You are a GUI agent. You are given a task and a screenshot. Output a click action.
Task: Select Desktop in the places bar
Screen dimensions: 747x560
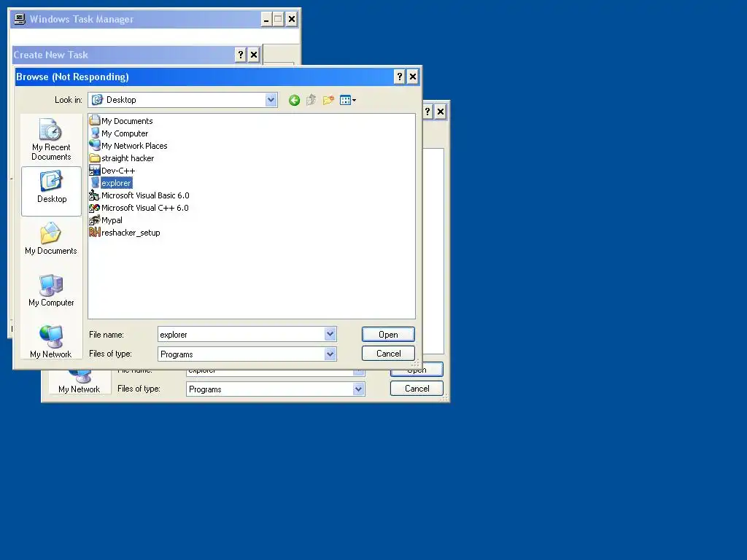tap(52, 190)
